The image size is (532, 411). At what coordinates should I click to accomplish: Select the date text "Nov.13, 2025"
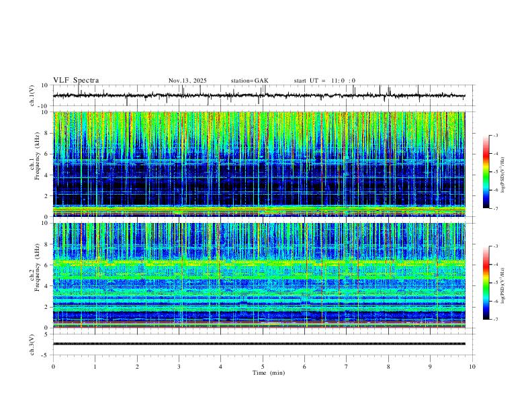click(x=187, y=81)
